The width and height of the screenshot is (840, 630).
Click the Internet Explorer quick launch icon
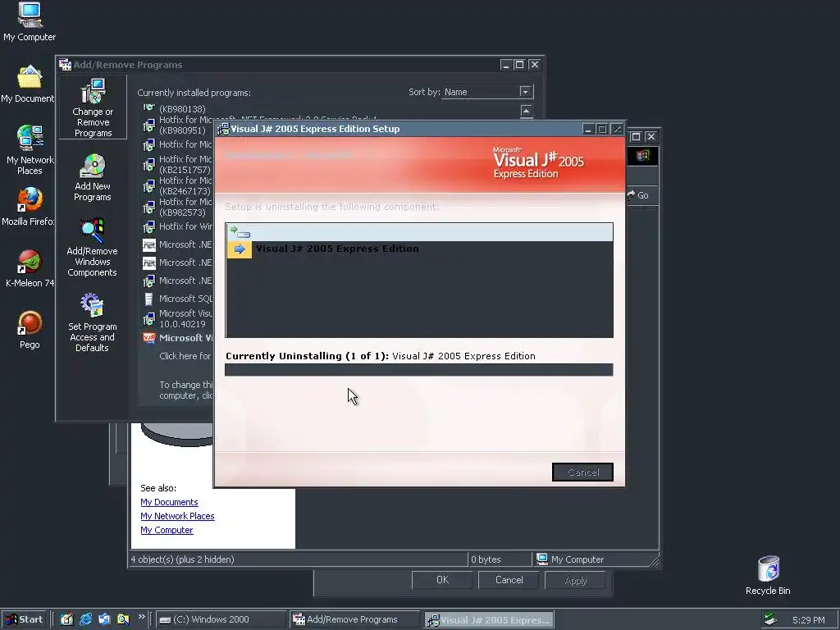tap(85, 620)
